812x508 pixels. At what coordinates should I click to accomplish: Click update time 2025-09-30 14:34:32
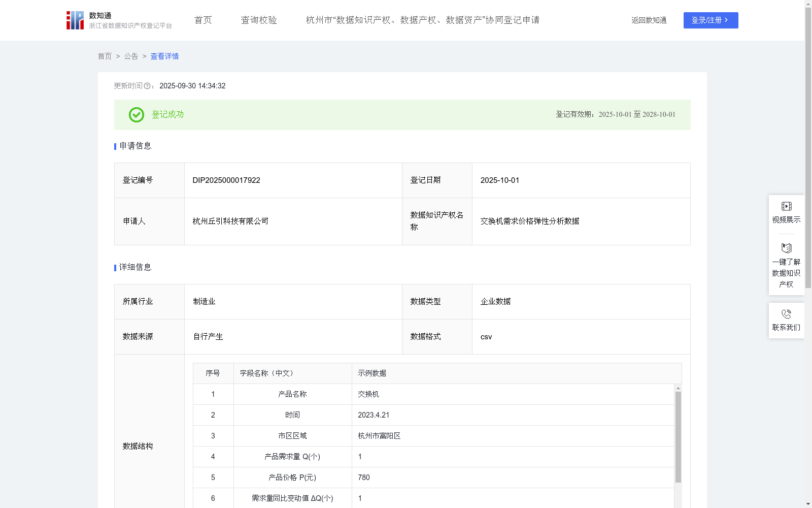point(192,86)
